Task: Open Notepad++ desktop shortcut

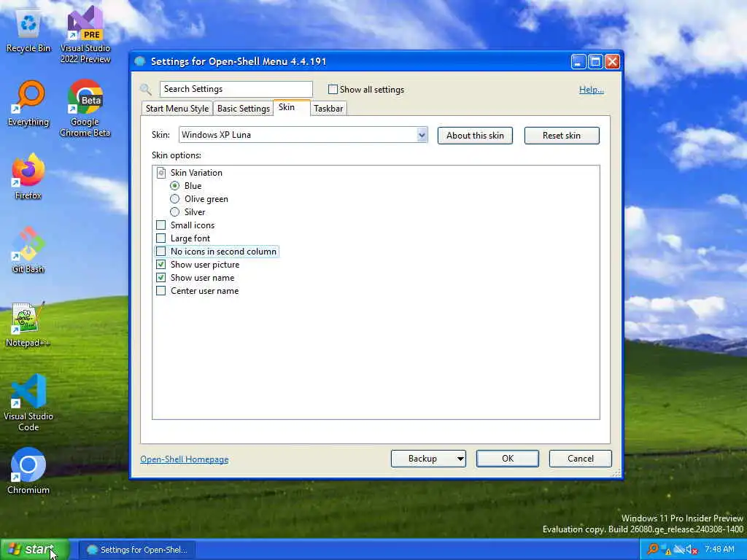Action: point(28,324)
